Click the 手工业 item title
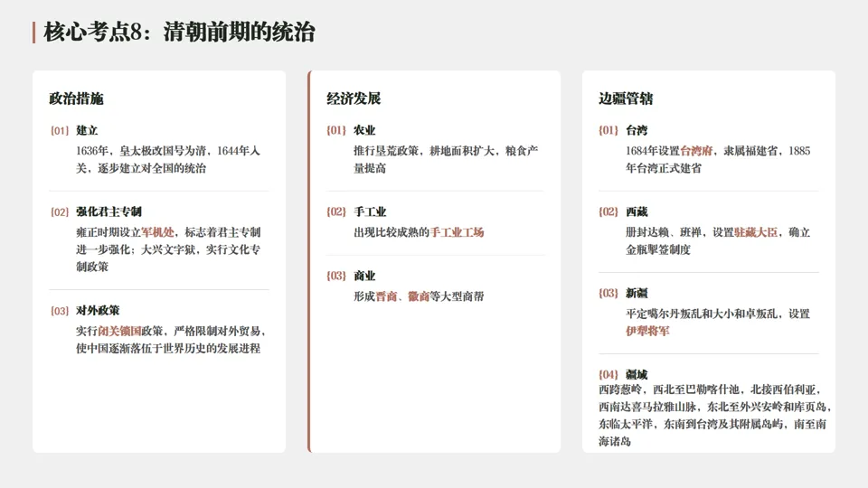This screenshot has width=868, height=488. [371, 211]
